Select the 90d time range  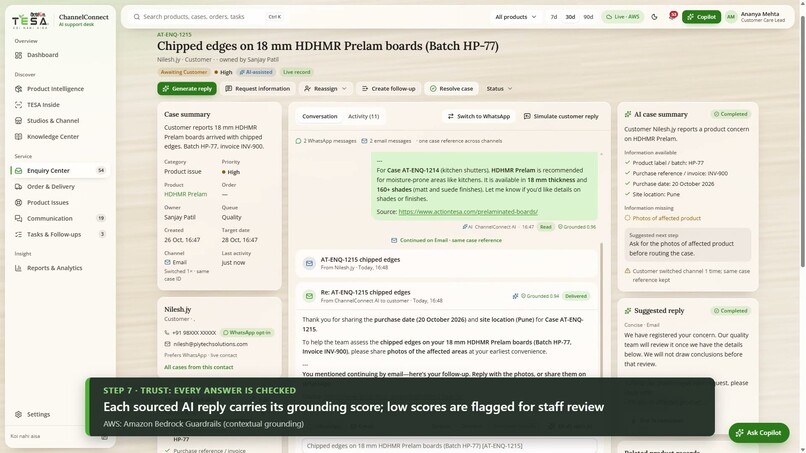click(588, 17)
